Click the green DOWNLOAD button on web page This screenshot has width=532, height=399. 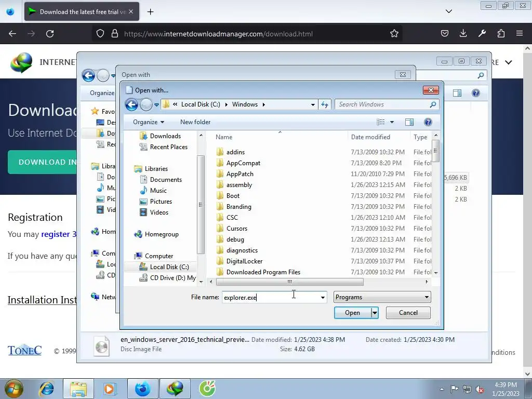(x=43, y=162)
